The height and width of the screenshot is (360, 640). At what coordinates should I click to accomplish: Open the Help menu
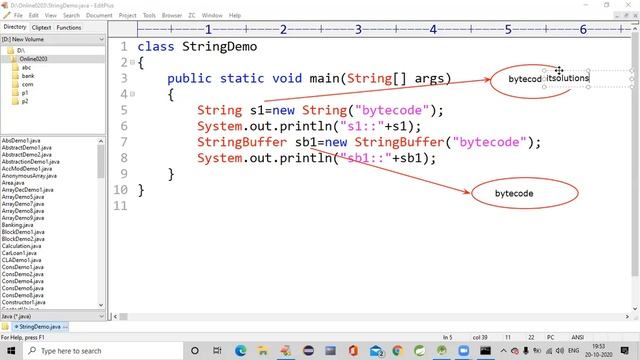coord(235,16)
